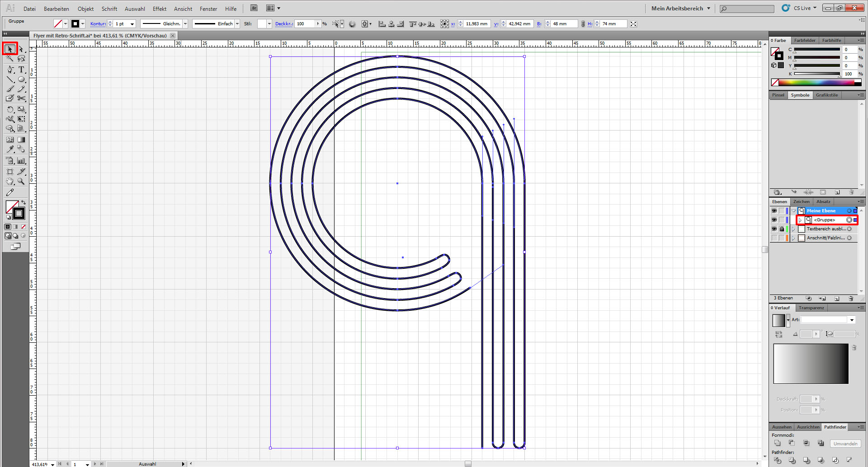868x467 pixels.
Task: Unlock the Textbereich ausbl... layer
Action: (782, 229)
